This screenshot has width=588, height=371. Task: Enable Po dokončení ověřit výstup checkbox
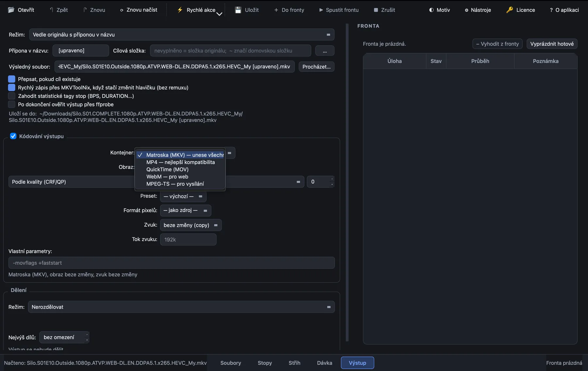12,105
